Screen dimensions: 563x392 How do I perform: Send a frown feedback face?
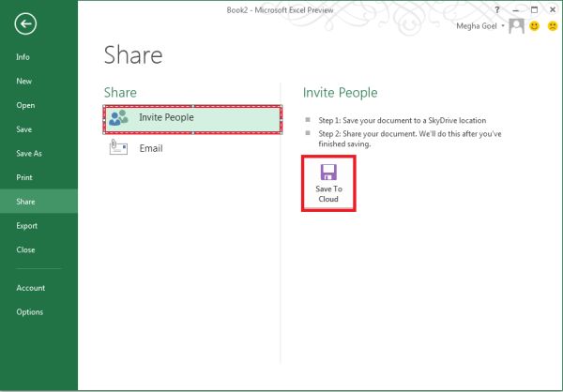553,26
